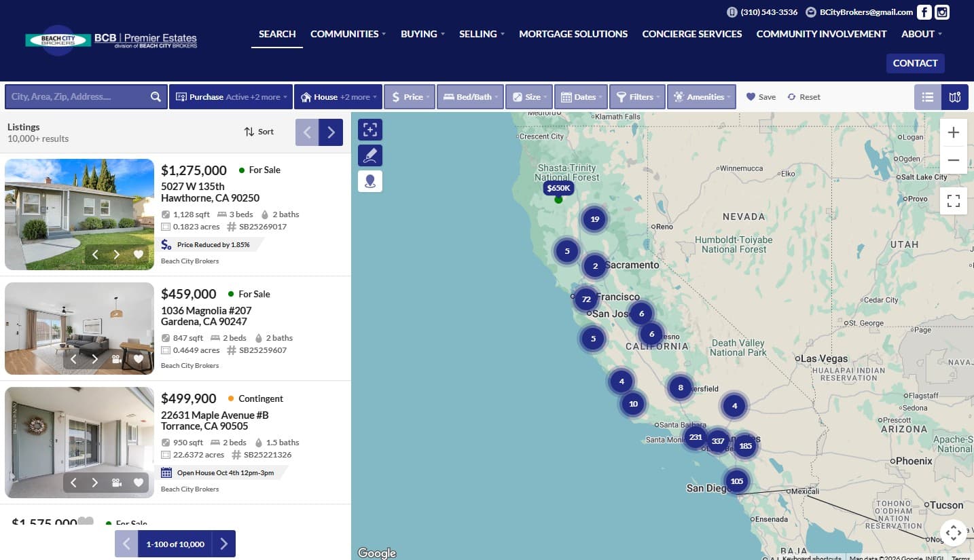
Task: Click the 337 listings map cluster
Action: click(x=718, y=441)
